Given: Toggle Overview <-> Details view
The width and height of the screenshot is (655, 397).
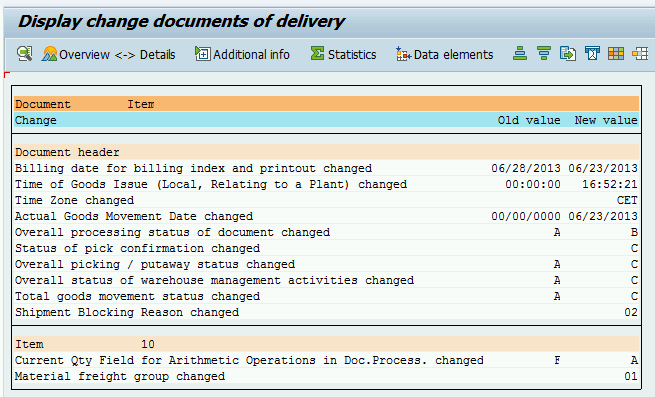Looking at the screenshot, I should [x=108, y=54].
